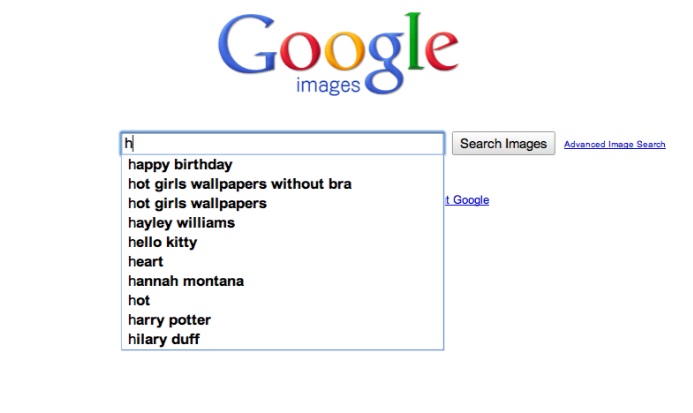Choose the 'hello kitty' suggestion
Image resolution: width=693 pixels, height=413 pixels.
pyautogui.click(x=162, y=242)
